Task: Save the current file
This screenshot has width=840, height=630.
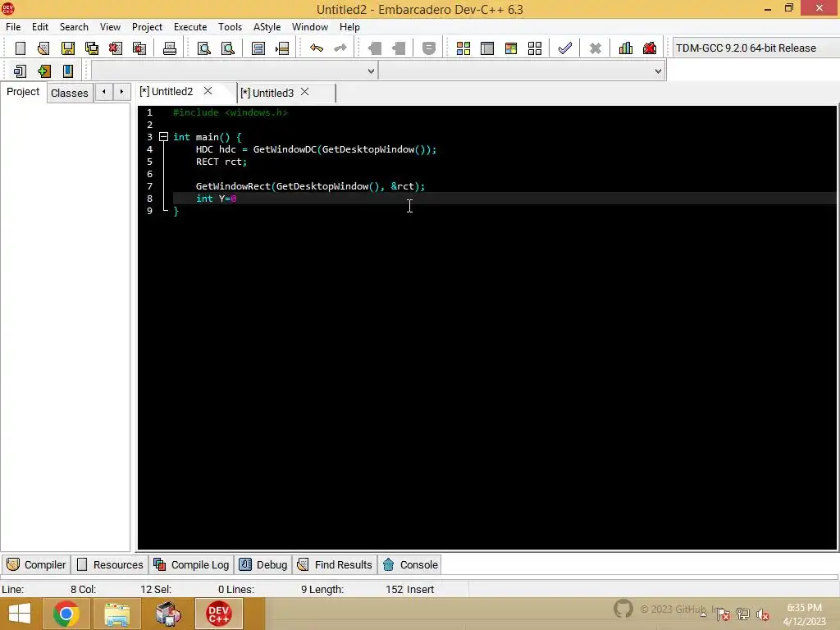Action: pos(68,48)
